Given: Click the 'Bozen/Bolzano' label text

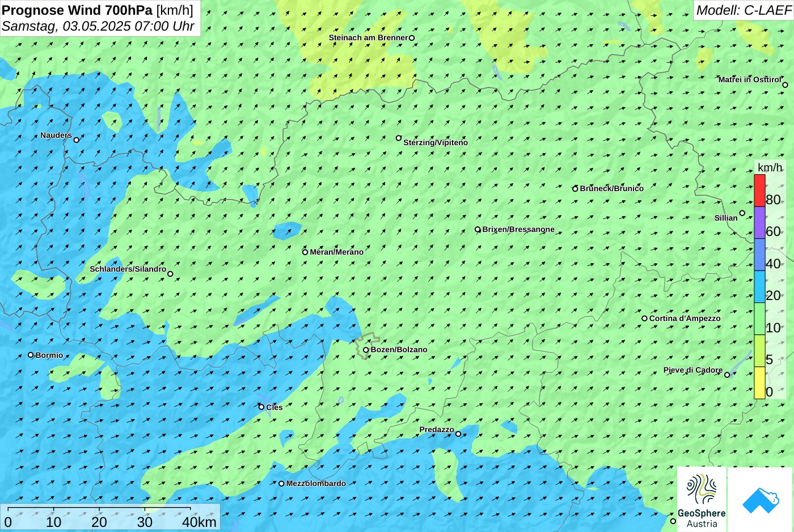Looking at the screenshot, I should pyautogui.click(x=399, y=350).
